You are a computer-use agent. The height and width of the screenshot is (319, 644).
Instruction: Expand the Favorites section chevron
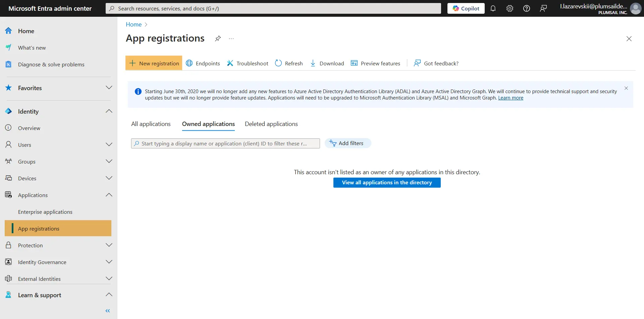[x=109, y=87]
